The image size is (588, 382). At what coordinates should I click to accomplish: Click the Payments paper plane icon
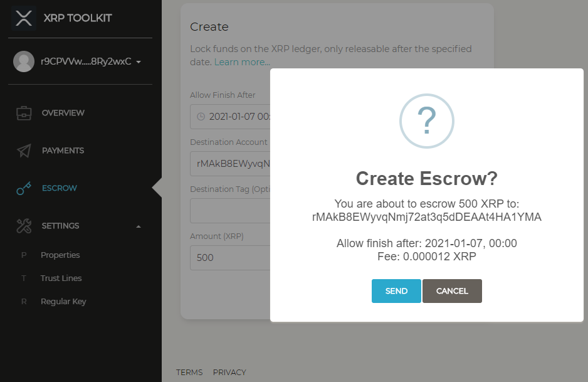coord(24,151)
